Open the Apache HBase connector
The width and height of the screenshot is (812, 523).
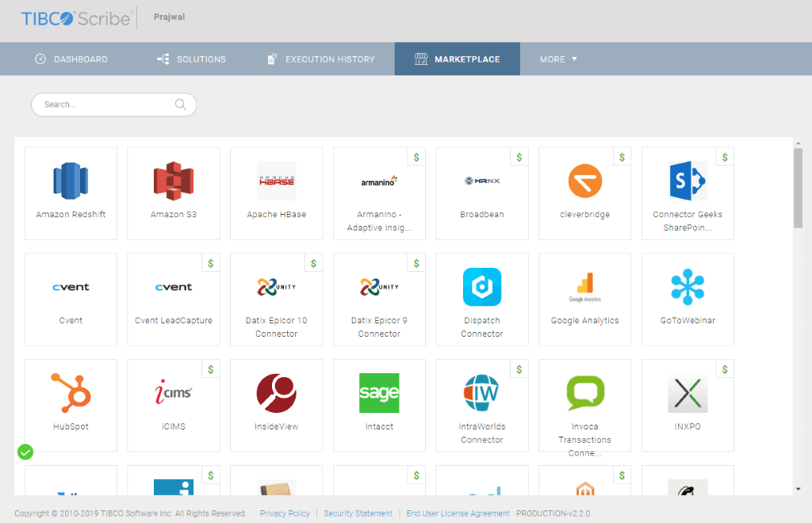[x=276, y=193]
